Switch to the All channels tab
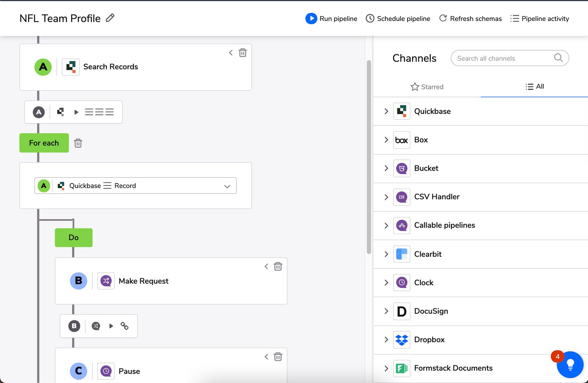The width and height of the screenshot is (588, 383). tap(534, 86)
